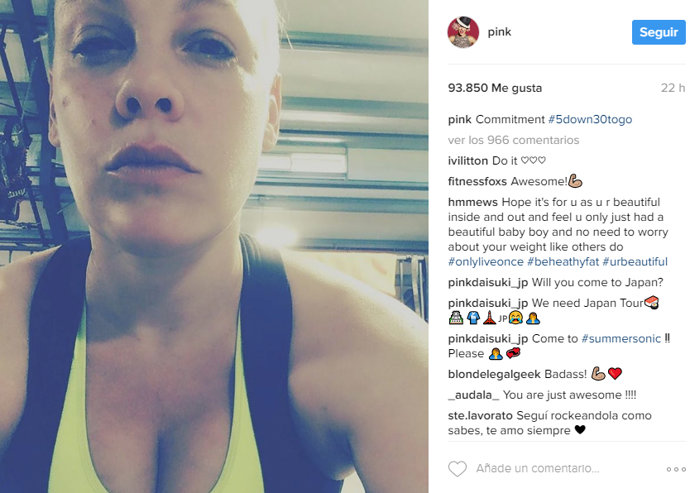690x493 pixels.
Task: Open the pink username in the header
Action: (x=499, y=32)
